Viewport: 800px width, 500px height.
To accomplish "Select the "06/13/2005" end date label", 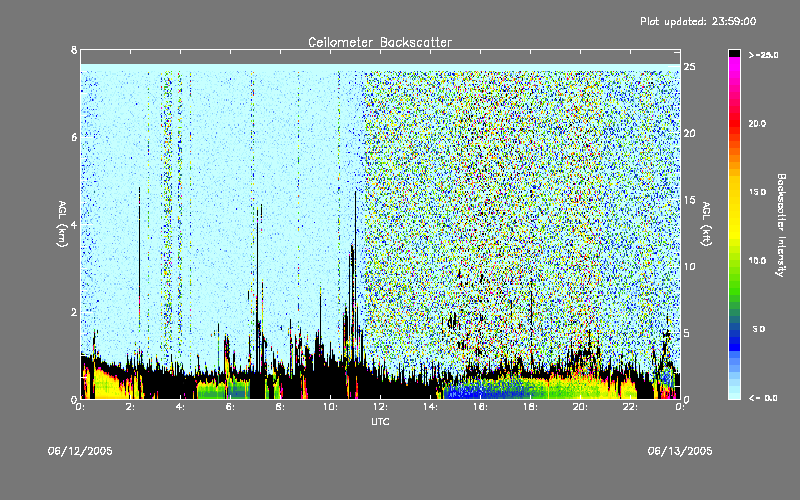I will point(680,451).
